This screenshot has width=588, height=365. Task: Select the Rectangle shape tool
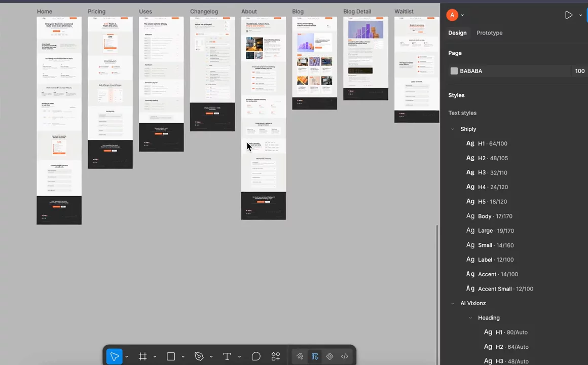click(x=171, y=356)
